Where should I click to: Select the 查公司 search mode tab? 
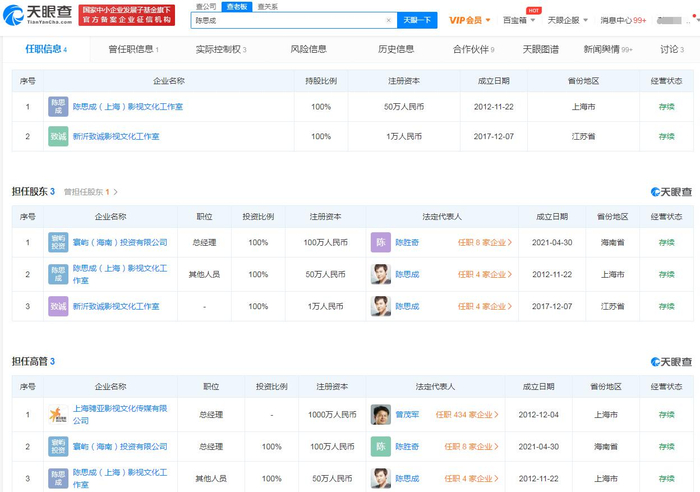(x=205, y=6)
